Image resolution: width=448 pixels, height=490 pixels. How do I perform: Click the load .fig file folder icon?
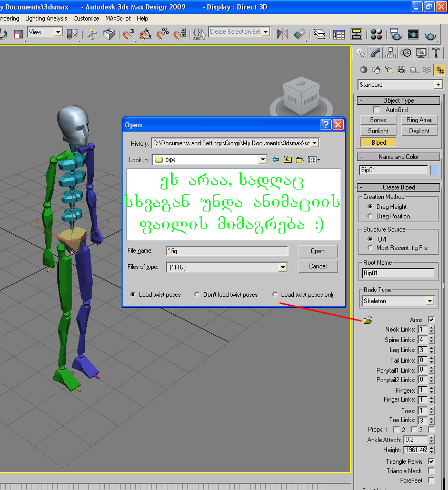[368, 319]
